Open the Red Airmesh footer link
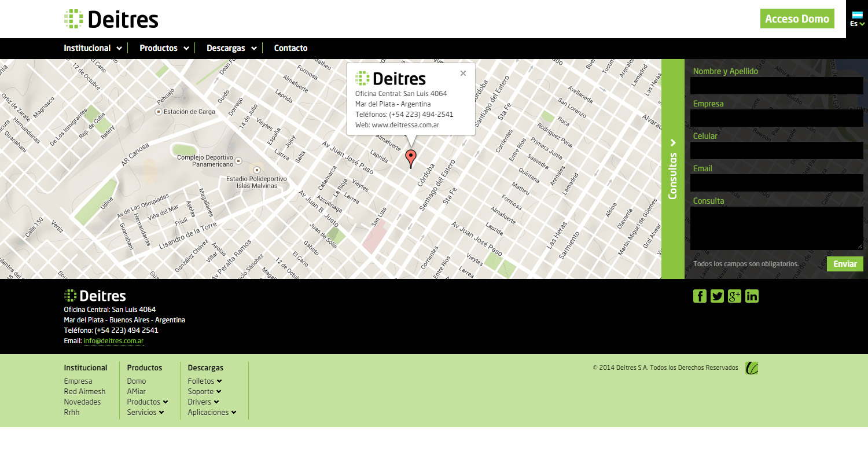Image resolution: width=868 pixels, height=463 pixels. tap(84, 391)
